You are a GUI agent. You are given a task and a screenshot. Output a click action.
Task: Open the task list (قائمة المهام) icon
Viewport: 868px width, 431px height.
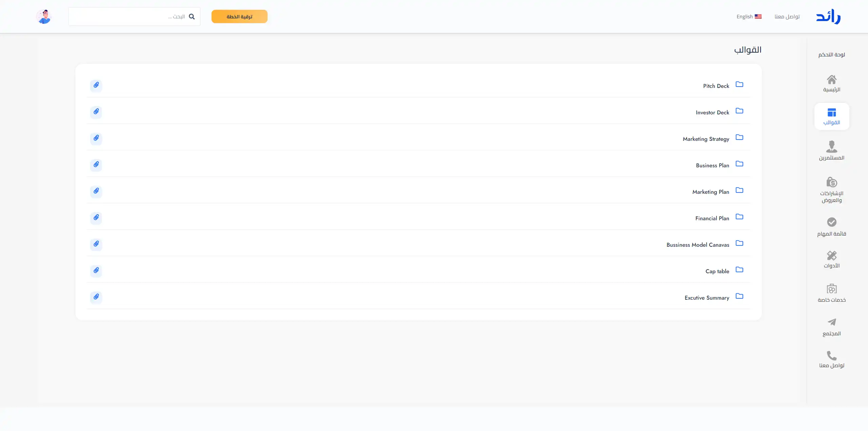831,226
